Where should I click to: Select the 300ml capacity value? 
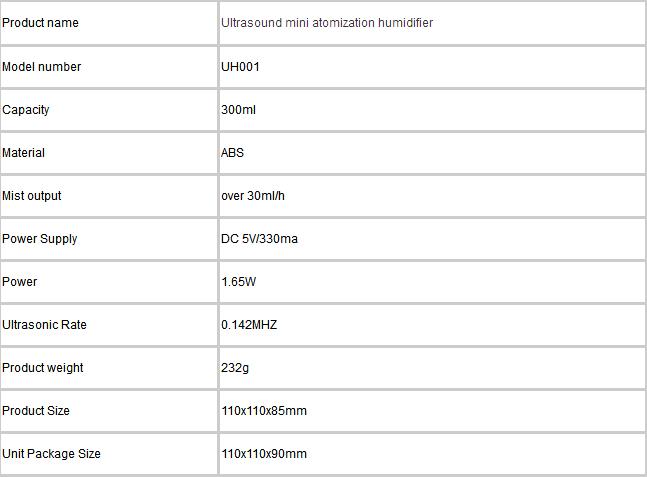238,110
